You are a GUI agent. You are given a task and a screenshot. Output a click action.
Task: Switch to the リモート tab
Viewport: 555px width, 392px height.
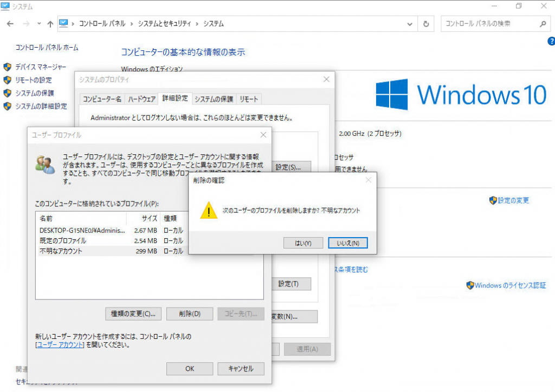pos(248,99)
